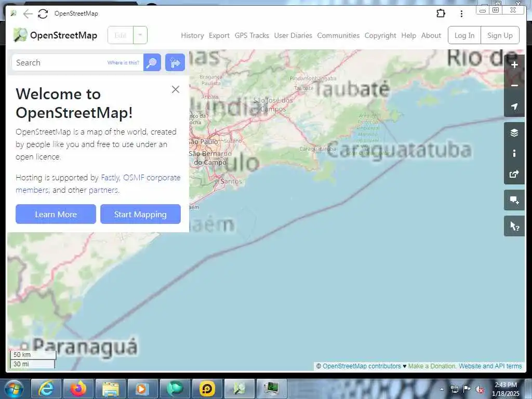Viewport: 532px width, 399px height.
Task: Go back with the browser back arrow
Action: [x=28, y=14]
